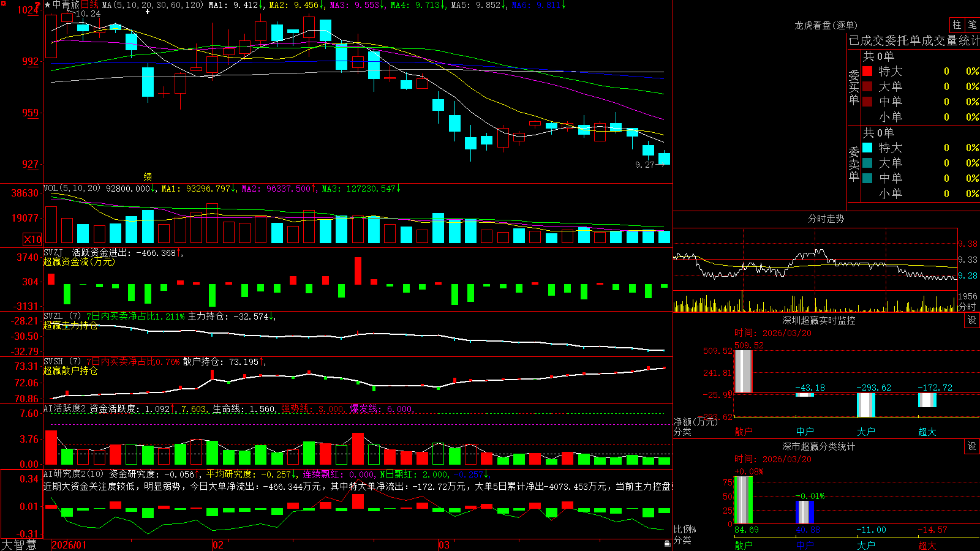Switch 龙虎看盘 to 笔 view

pyautogui.click(x=972, y=24)
